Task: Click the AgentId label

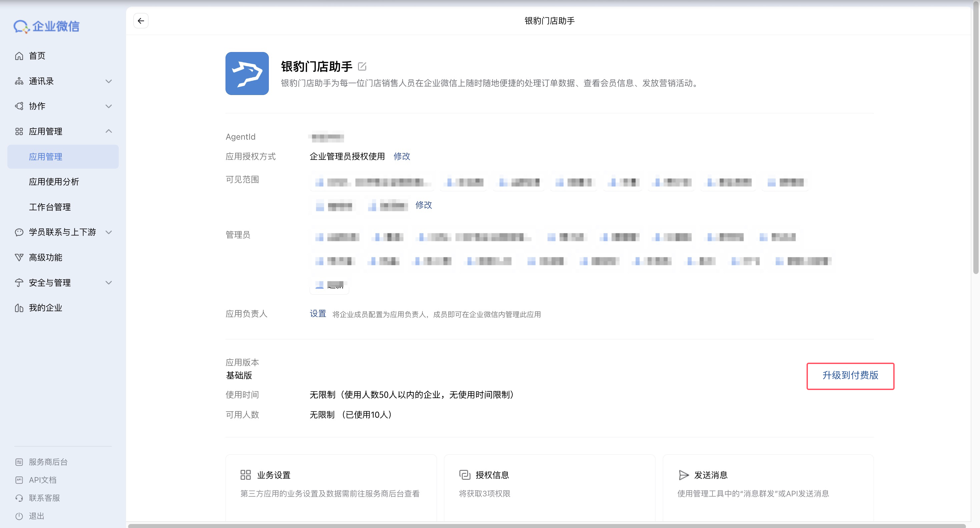Action: pos(240,137)
